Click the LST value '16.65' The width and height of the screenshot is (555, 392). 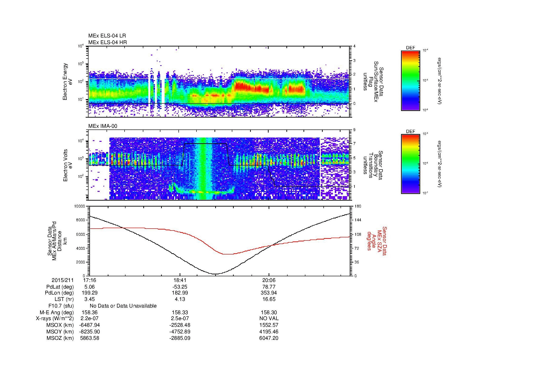pyautogui.click(x=269, y=299)
